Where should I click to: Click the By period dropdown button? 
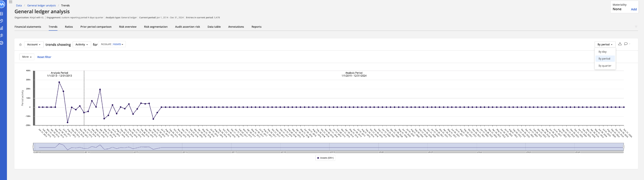tap(605, 44)
